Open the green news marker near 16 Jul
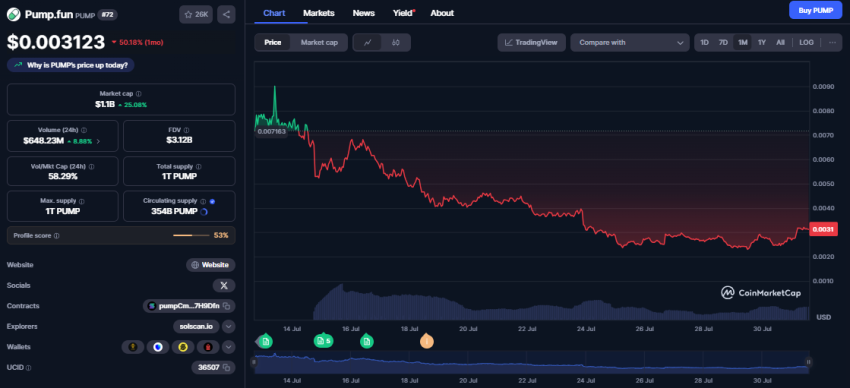Image resolution: width=850 pixels, height=388 pixels. click(366, 341)
